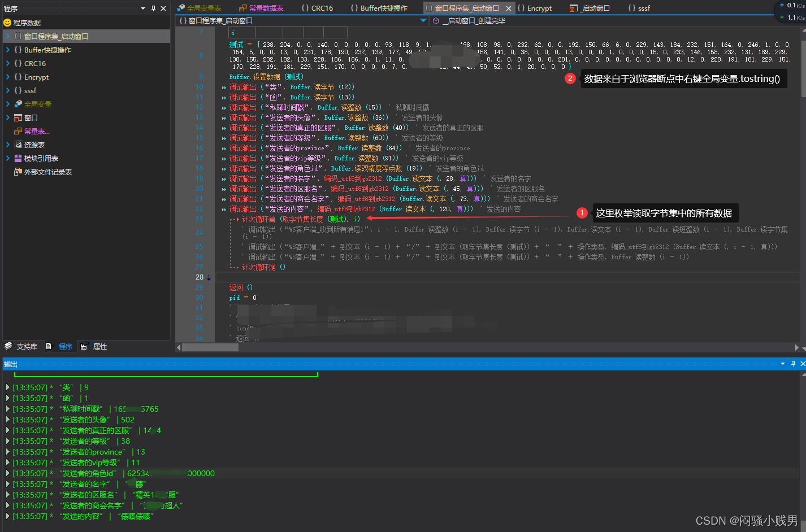Pin the 输出 panel
Screen dimensions: 806x532
(x=793, y=364)
